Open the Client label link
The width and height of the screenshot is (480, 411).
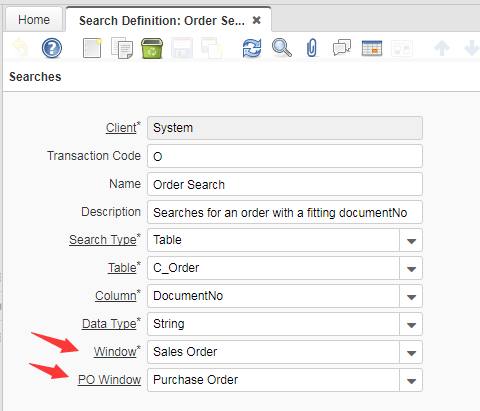121,128
